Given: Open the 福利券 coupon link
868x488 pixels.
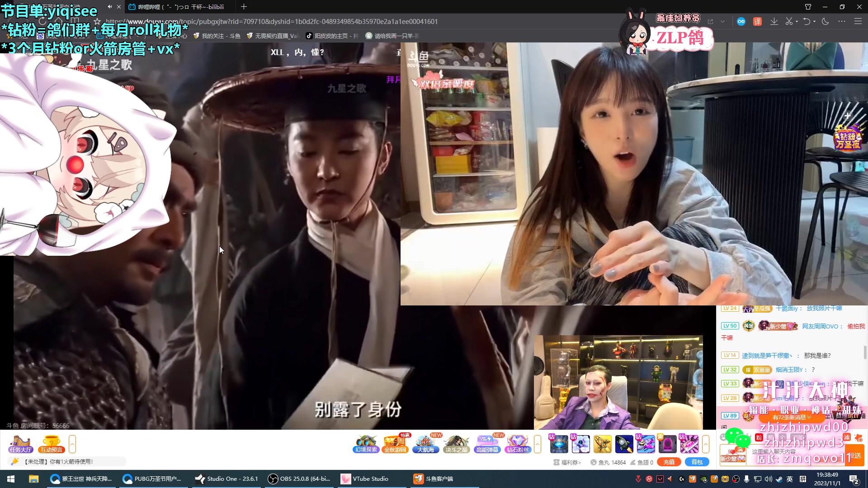Looking at the screenshot, I should coord(567,462).
